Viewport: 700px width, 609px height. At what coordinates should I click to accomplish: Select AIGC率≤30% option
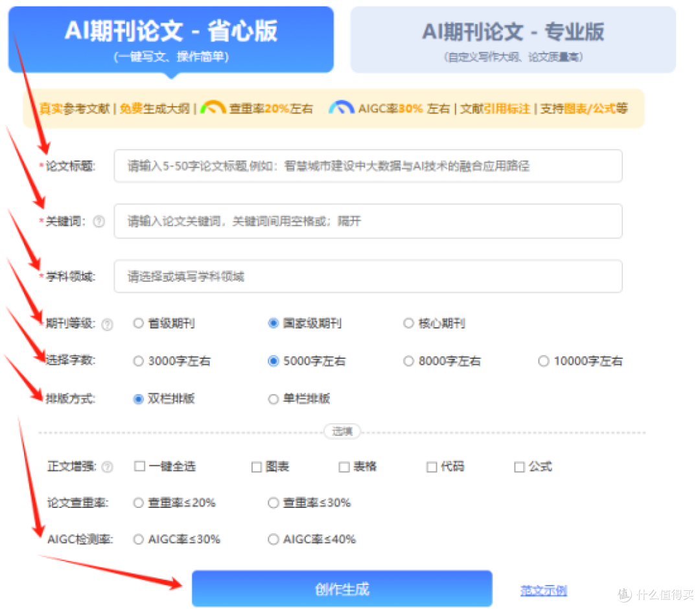tap(139, 540)
